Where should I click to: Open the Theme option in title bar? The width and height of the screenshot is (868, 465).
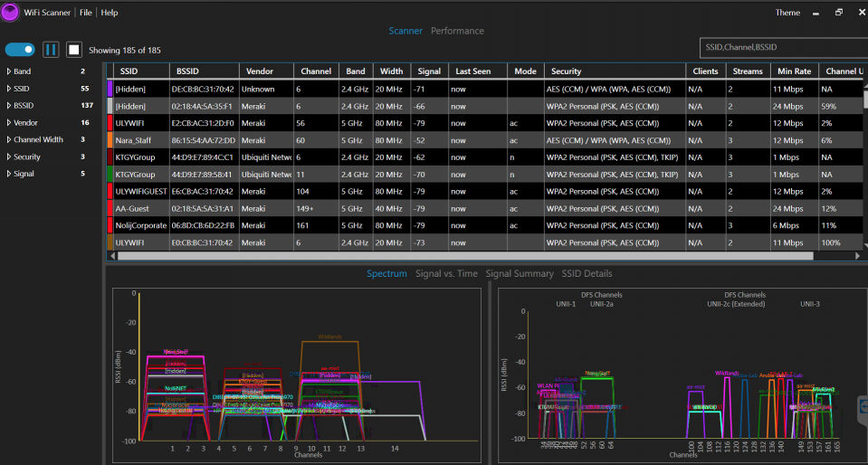click(787, 13)
